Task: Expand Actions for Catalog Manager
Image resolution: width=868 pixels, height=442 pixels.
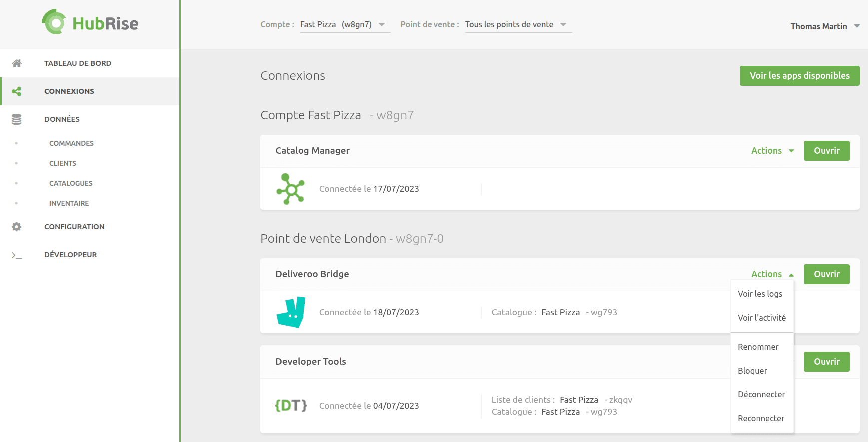Action: pyautogui.click(x=772, y=151)
